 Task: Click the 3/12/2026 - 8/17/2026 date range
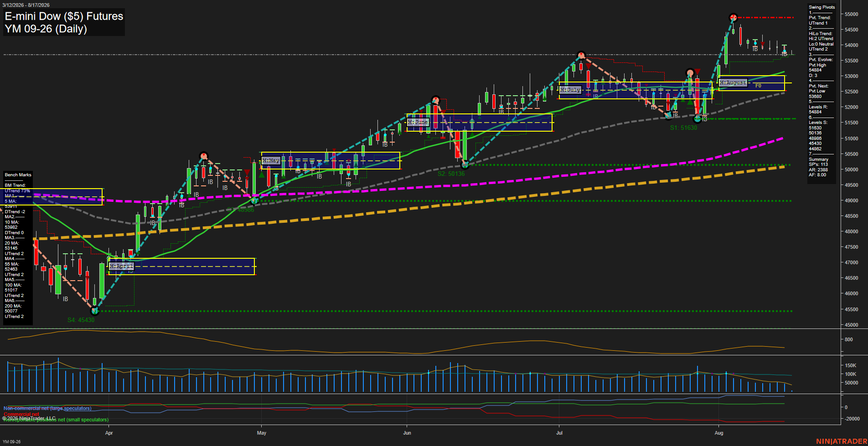click(x=26, y=5)
